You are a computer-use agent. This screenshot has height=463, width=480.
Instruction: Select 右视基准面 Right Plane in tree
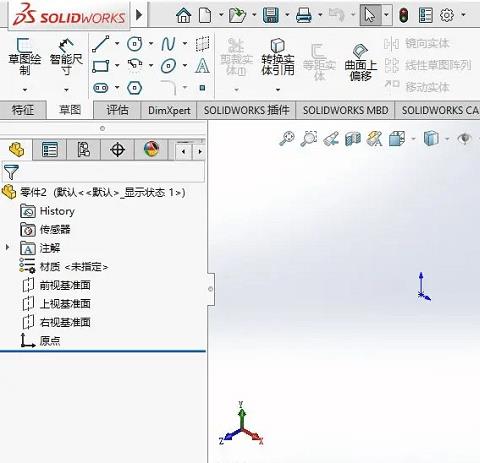point(56,322)
